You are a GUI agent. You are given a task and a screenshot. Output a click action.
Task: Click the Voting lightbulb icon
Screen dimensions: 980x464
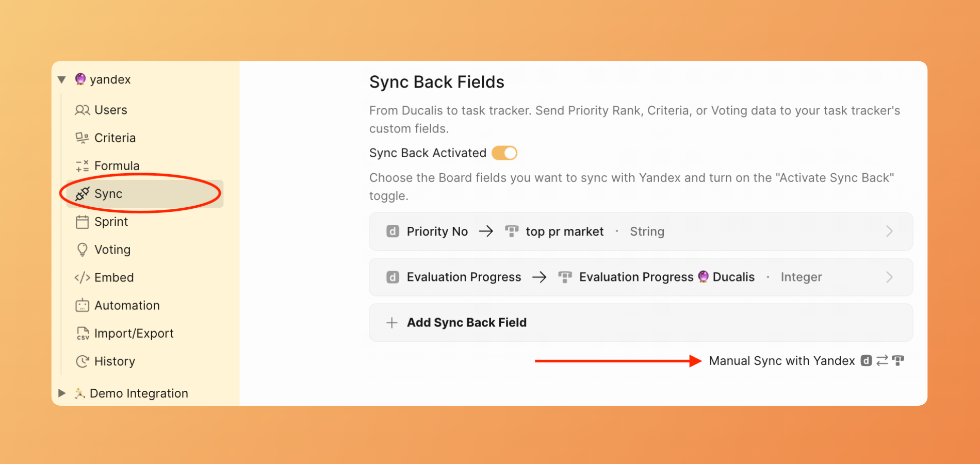[82, 250]
